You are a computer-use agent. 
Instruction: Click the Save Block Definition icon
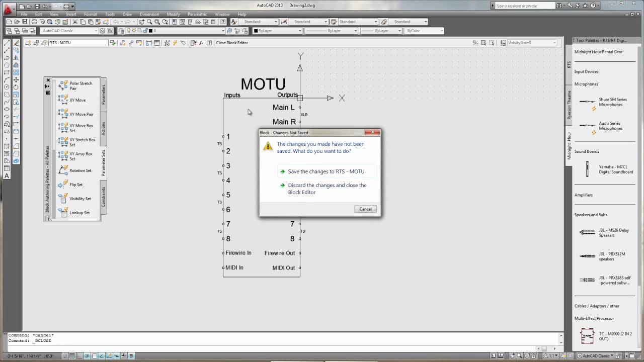click(x=36, y=43)
